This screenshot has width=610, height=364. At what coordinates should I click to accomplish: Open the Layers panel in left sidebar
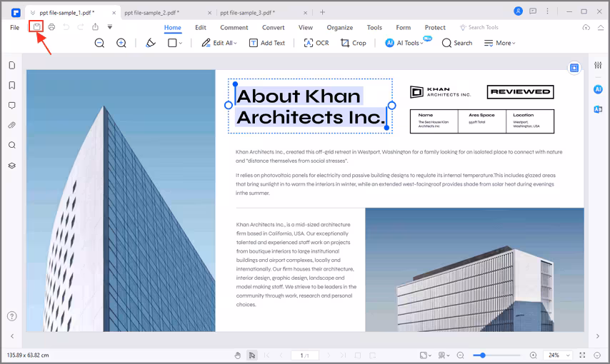(12, 166)
